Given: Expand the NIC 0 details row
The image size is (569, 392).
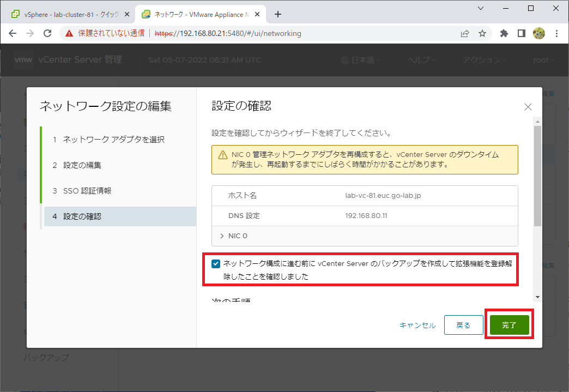Looking at the screenshot, I should (x=365, y=236).
